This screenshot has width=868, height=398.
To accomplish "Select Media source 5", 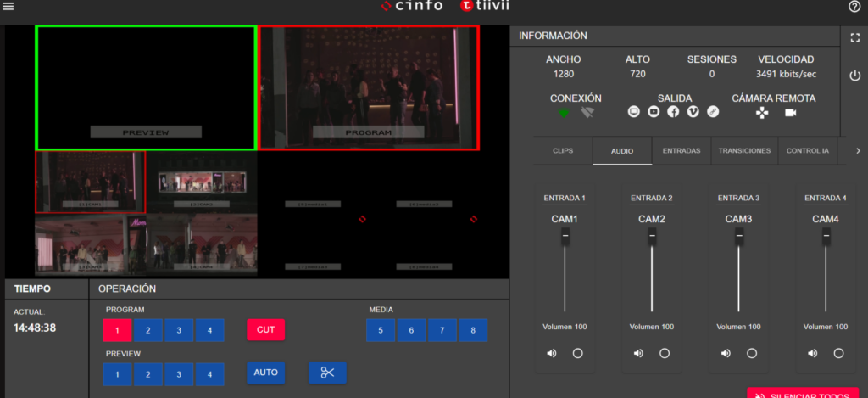I will pyautogui.click(x=381, y=330).
